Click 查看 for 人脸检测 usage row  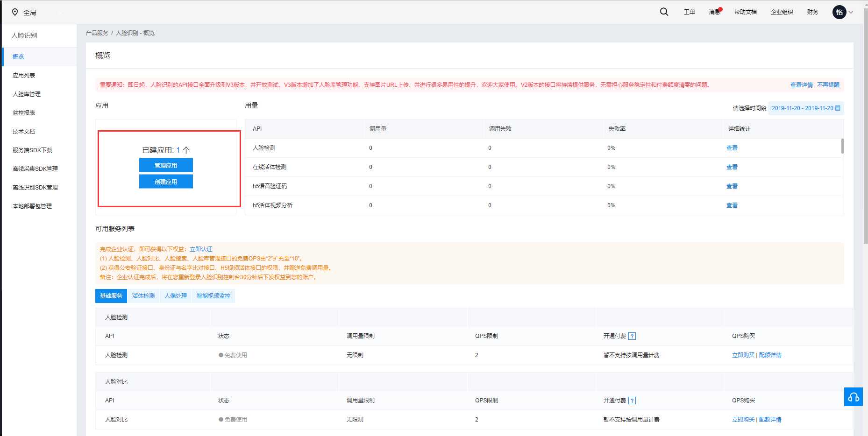point(732,148)
